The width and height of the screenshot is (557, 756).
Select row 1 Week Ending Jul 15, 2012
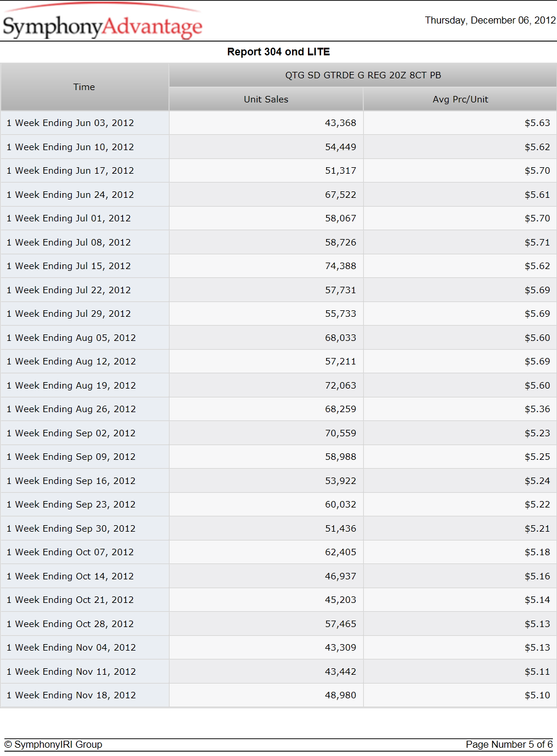click(x=278, y=266)
